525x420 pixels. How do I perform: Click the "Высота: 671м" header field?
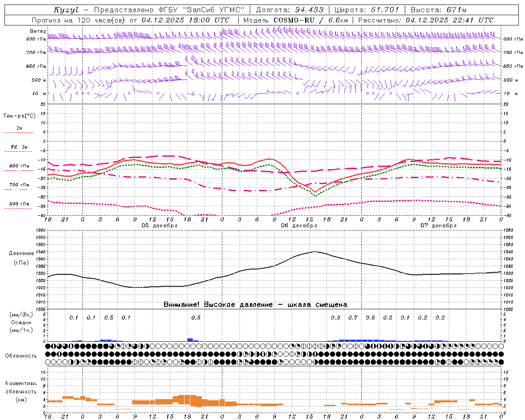438,10
